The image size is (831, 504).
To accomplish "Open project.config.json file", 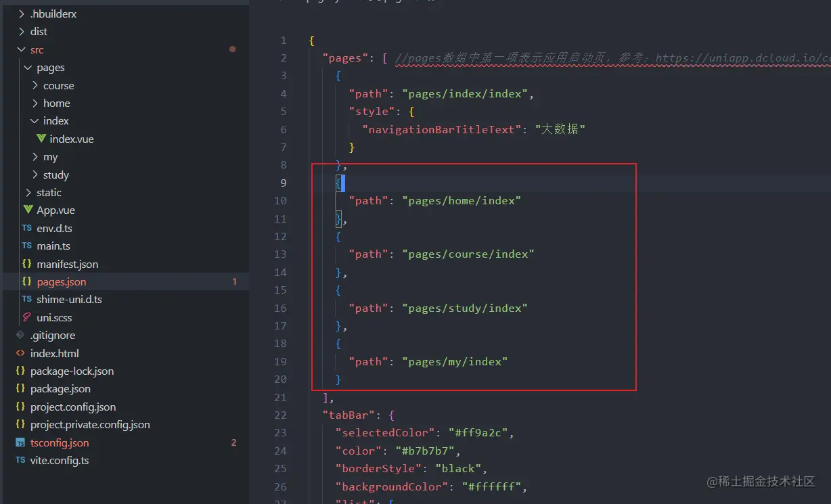I will [x=73, y=407].
